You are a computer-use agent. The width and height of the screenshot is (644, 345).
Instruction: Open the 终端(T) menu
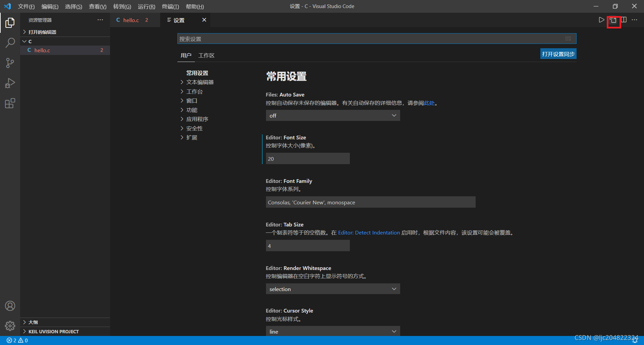coord(170,6)
